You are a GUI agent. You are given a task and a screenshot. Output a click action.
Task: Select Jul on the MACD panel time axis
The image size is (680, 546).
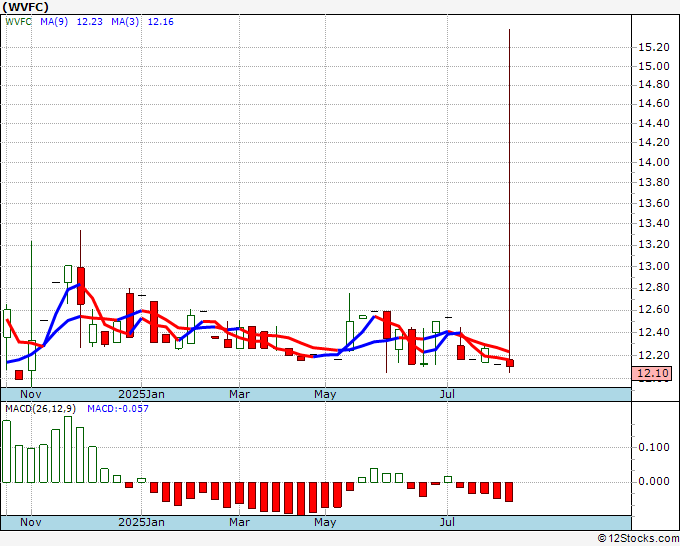click(x=447, y=522)
